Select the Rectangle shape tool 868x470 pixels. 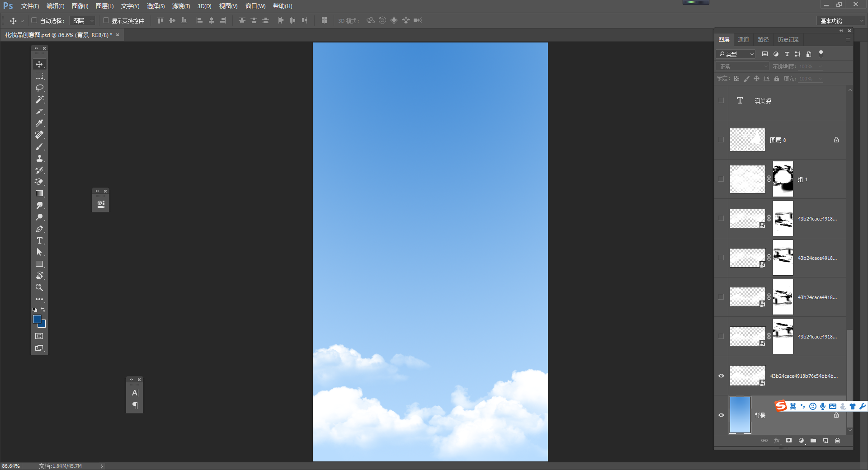coord(39,264)
